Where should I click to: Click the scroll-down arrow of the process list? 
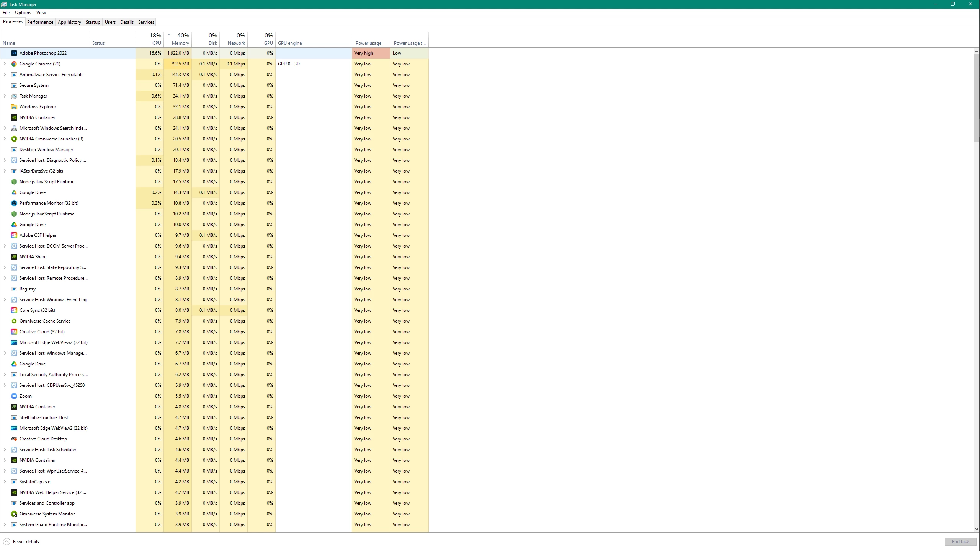977,529
